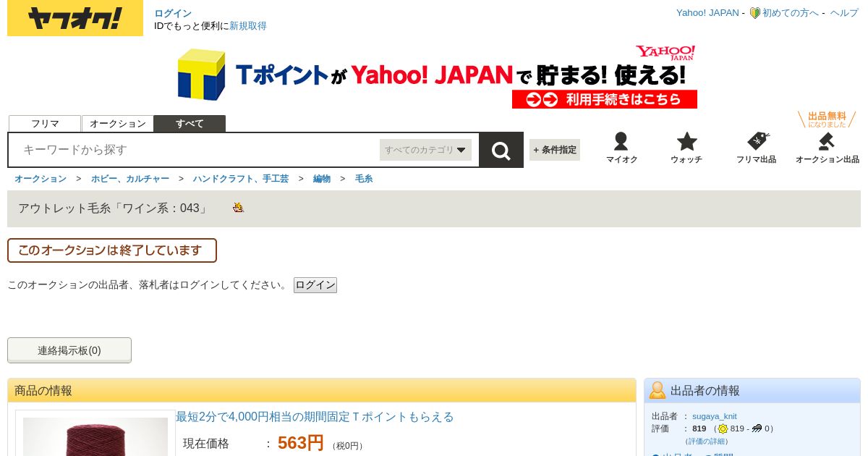Click 評価の詳細 link

707,441
